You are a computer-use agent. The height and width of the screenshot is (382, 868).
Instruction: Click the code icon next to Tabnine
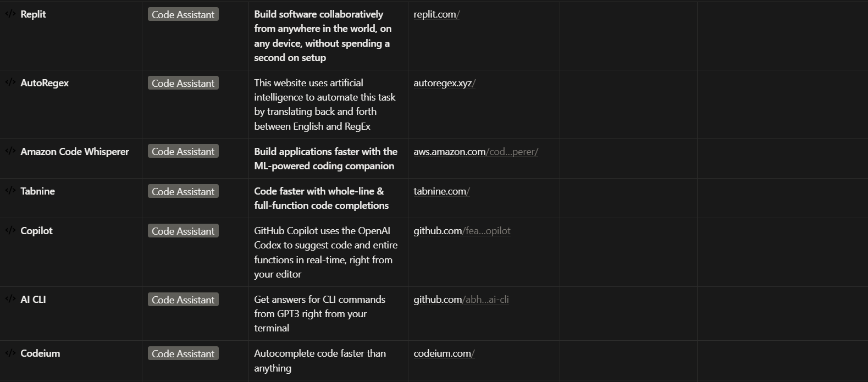[10, 191]
